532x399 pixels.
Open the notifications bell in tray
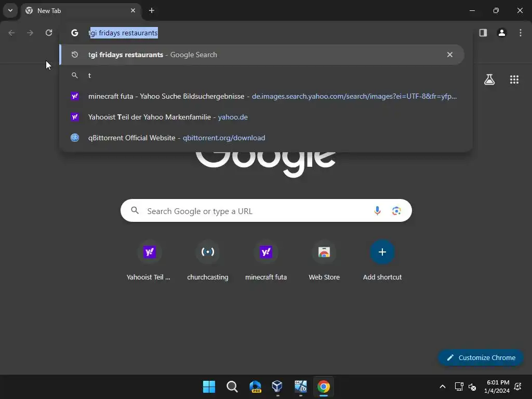pos(518,387)
